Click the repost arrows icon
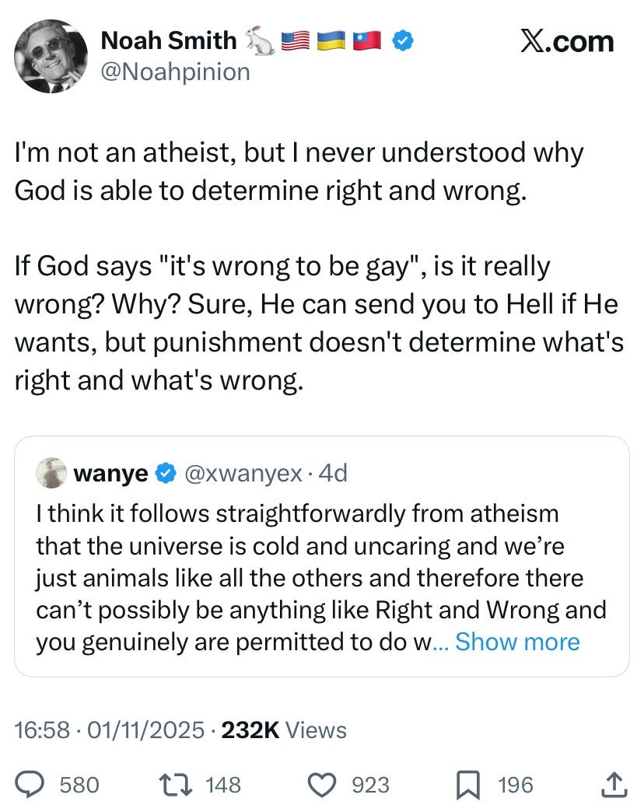 182,784
